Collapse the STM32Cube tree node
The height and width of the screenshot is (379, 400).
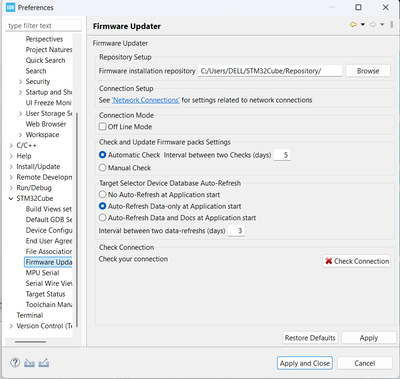point(11,199)
